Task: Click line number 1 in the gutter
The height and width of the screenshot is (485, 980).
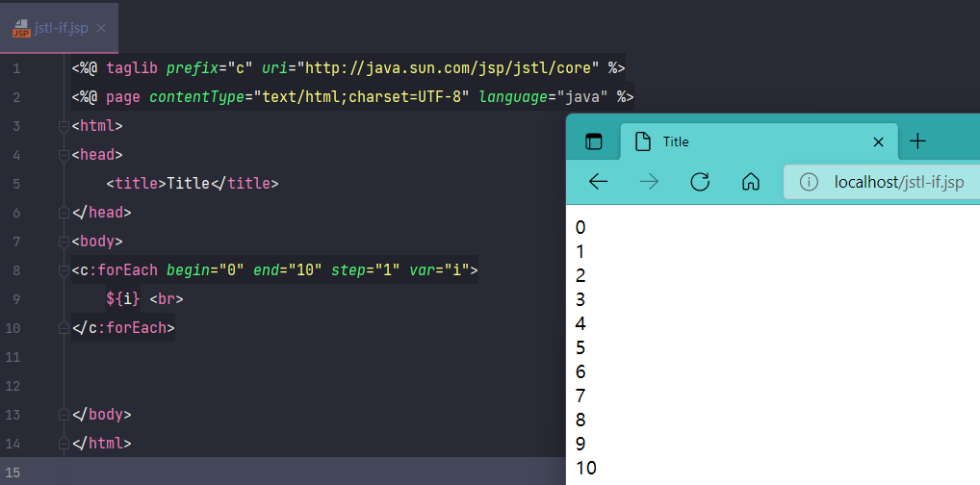Action: (x=16, y=68)
